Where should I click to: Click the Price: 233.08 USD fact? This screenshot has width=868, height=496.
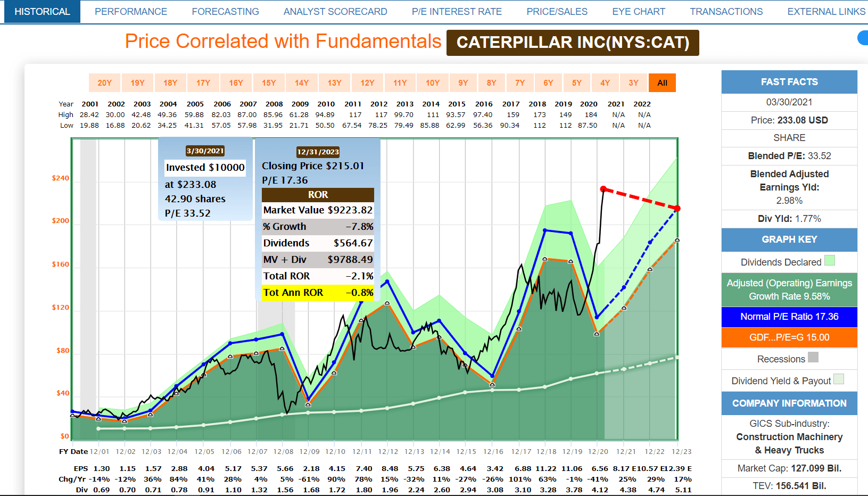[x=789, y=120]
